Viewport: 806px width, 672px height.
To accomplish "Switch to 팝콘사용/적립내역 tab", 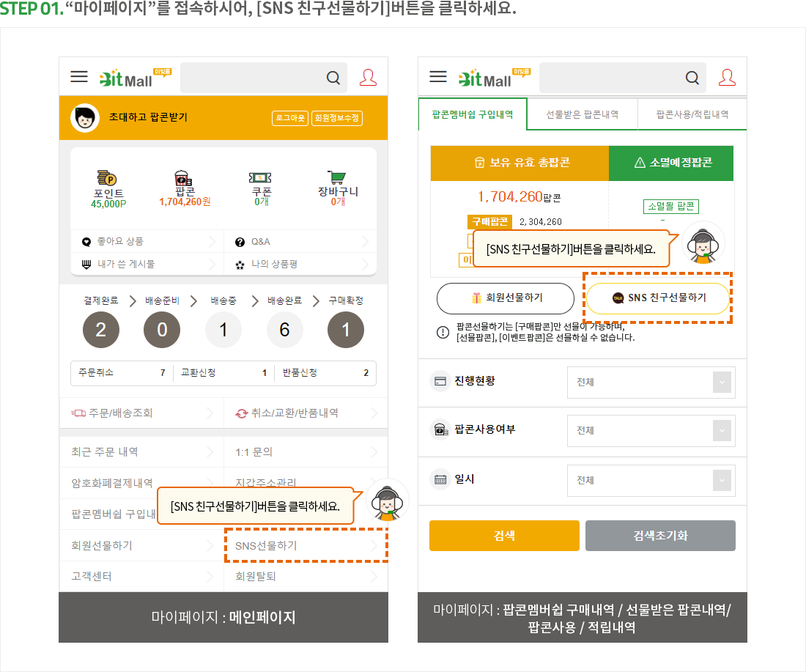I will click(x=692, y=115).
